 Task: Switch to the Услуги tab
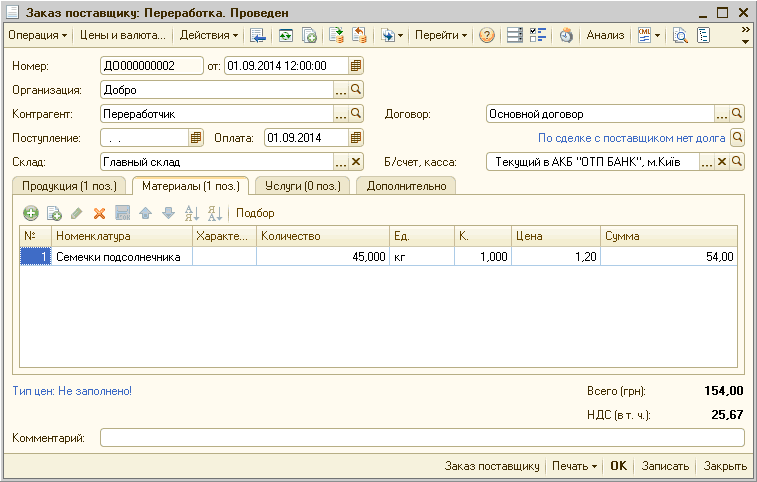click(303, 186)
